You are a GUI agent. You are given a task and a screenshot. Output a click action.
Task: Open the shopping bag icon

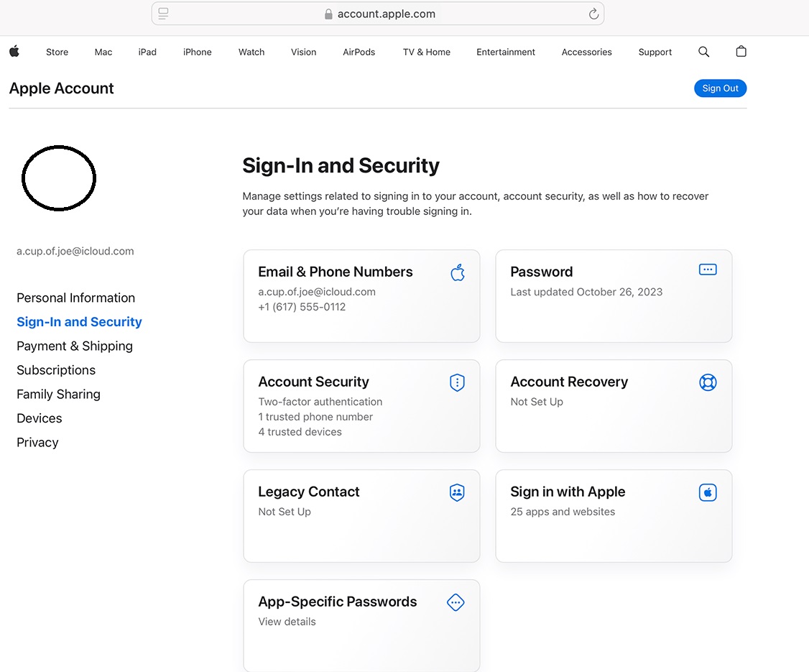tap(741, 51)
